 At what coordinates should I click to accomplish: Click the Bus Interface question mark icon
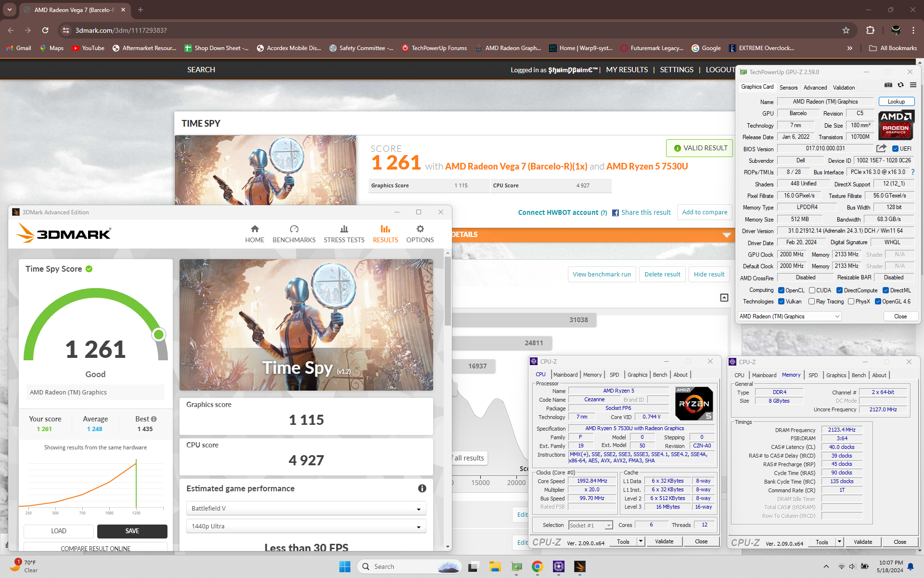point(912,172)
